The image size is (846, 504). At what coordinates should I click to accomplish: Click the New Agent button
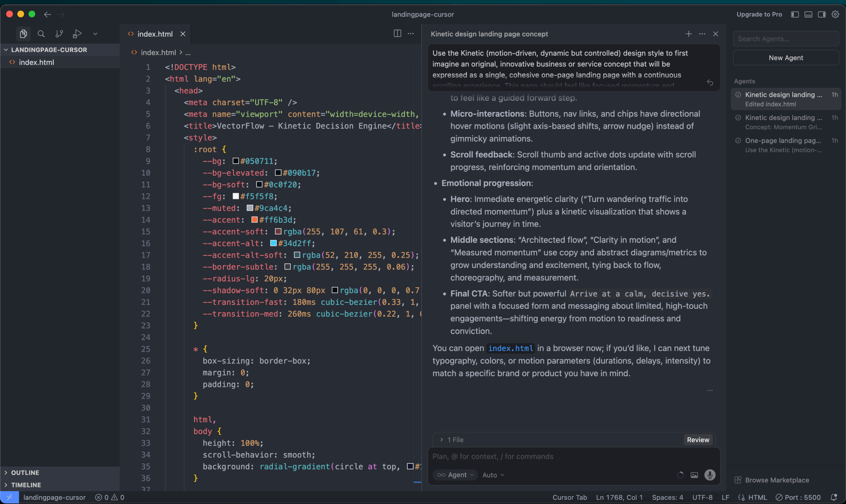point(786,58)
